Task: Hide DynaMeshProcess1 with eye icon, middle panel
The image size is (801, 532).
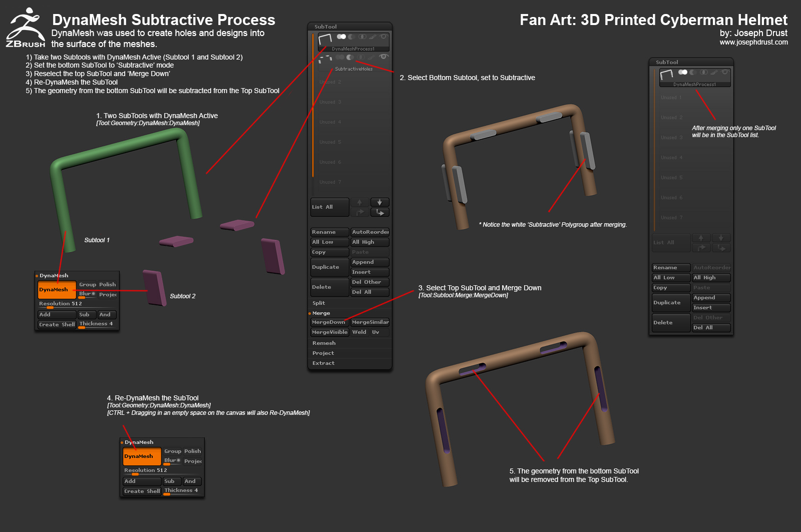Action: [x=384, y=37]
